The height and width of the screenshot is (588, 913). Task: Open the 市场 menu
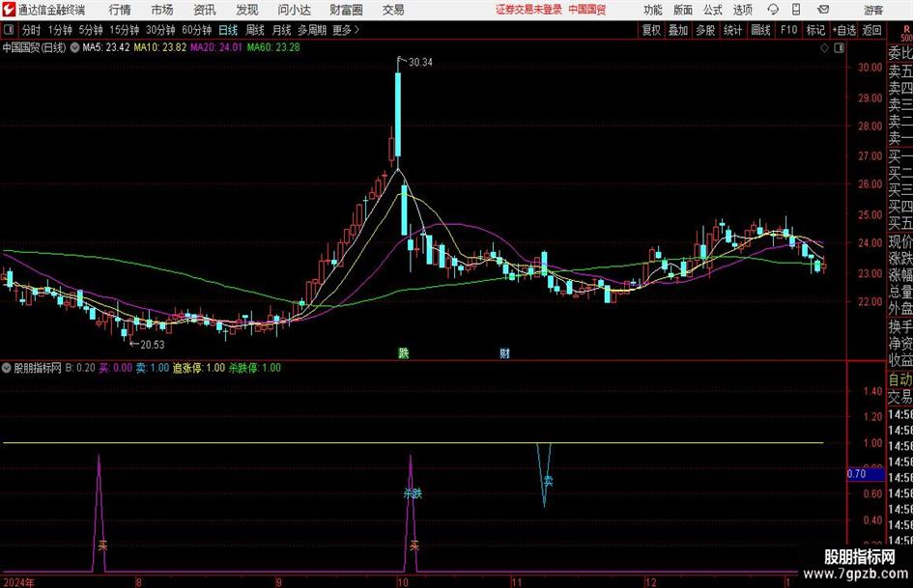tap(162, 10)
